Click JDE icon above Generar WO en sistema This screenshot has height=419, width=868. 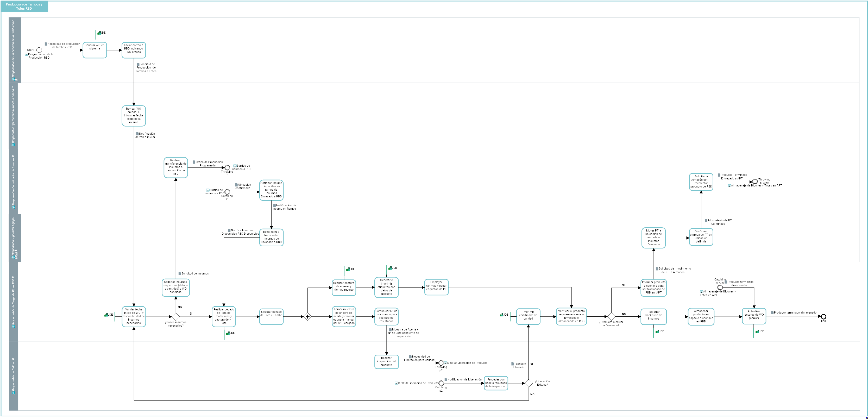[99, 33]
